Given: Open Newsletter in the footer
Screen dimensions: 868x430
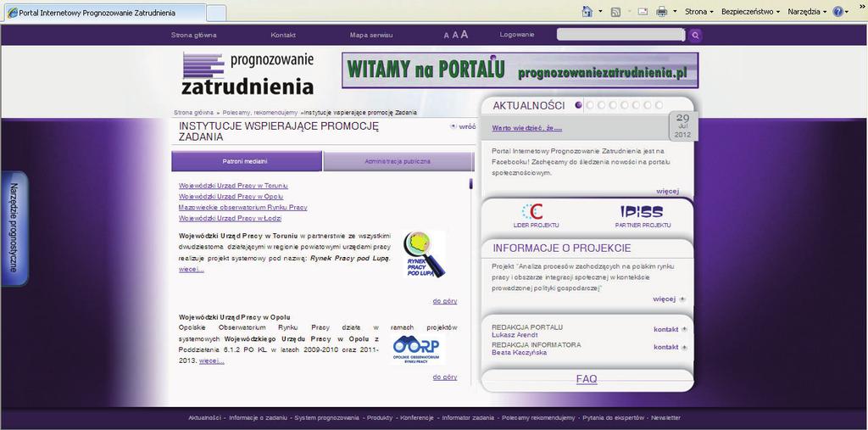Looking at the screenshot, I should pyautogui.click(x=666, y=418).
